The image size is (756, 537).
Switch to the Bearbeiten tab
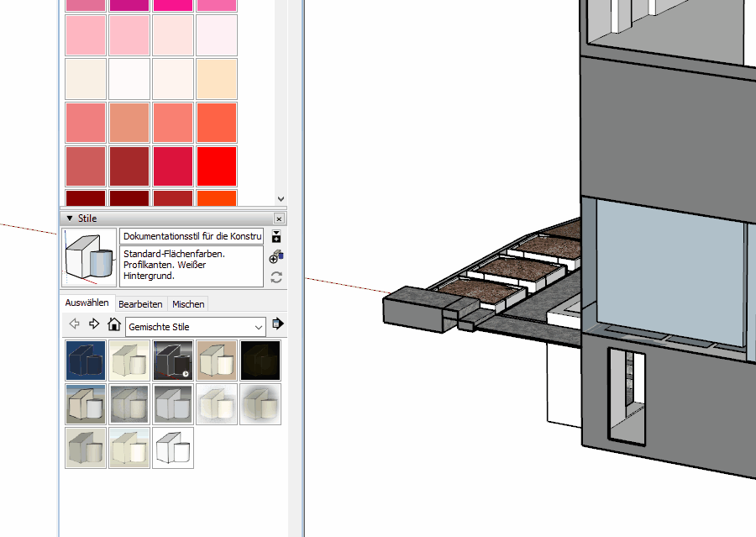coord(140,304)
